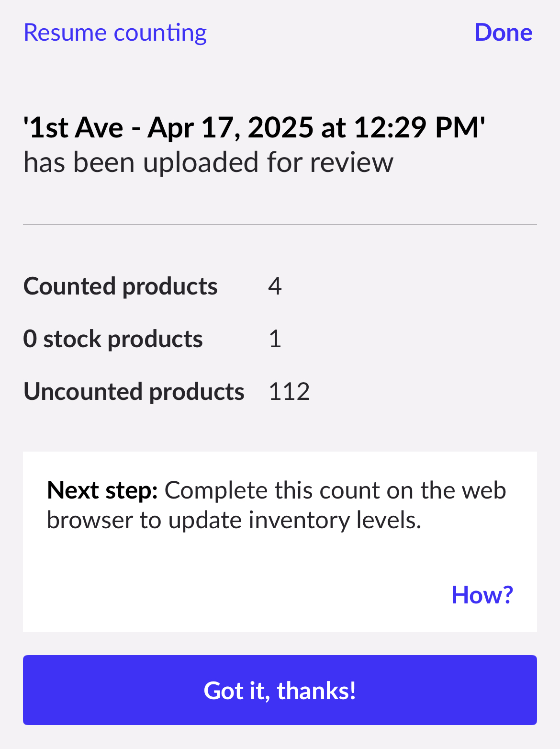Image resolution: width=560 pixels, height=749 pixels.
Task: Click 'has been uploaded for review' subtitle
Action: (x=208, y=162)
